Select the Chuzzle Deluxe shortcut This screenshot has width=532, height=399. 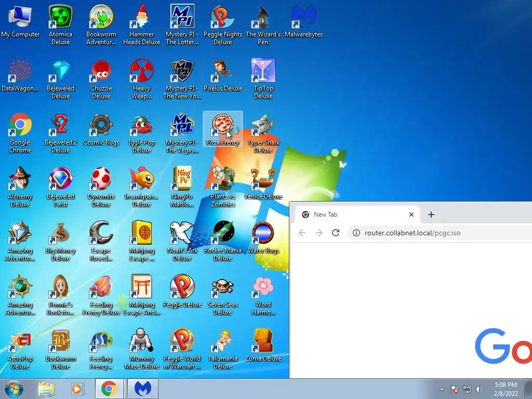[101, 79]
